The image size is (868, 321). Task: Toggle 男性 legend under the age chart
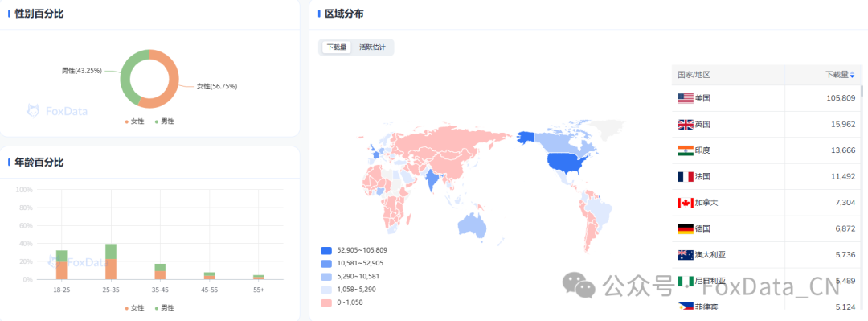pos(165,307)
